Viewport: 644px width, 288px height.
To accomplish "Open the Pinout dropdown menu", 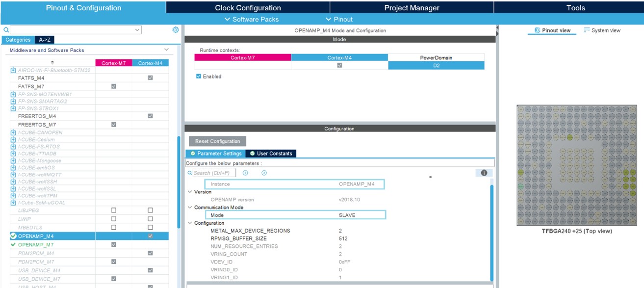I will tap(339, 19).
